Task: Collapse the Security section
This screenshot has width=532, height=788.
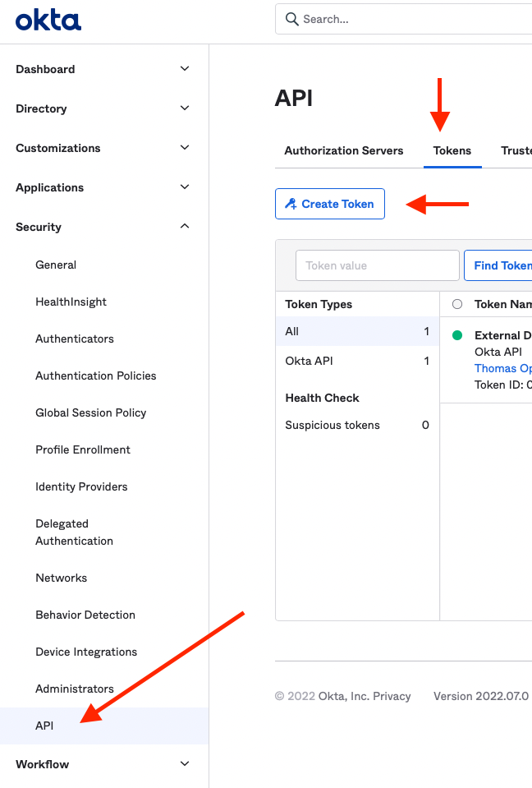Action: [185, 227]
